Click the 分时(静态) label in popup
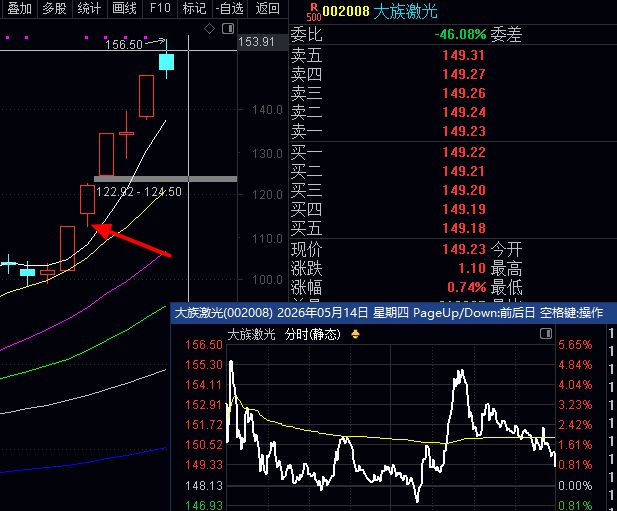Screen dimensions: 617x511 tap(312, 334)
